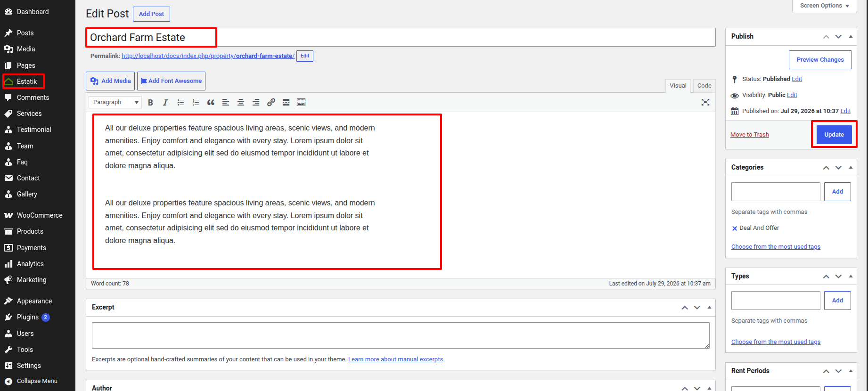Add the typed Types tag
The image size is (868, 391).
(837, 301)
